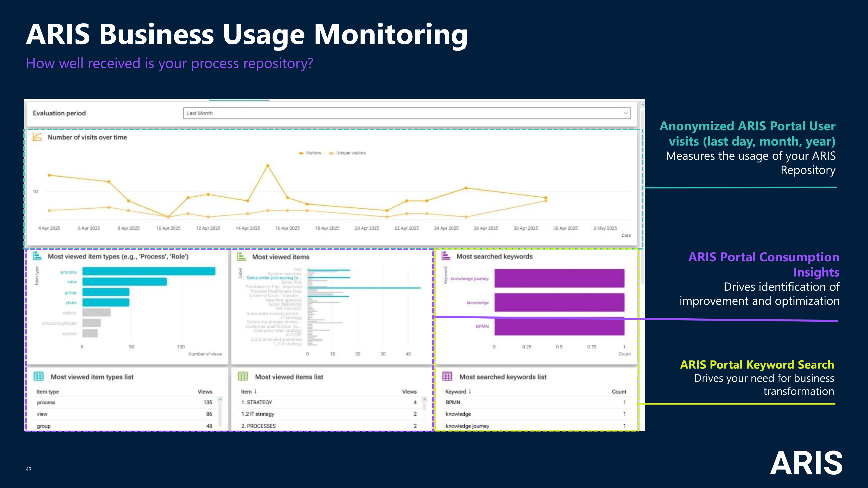Click bar chart icon beside Most searched keywords
Screen dimensions: 868x488
(x=446, y=256)
